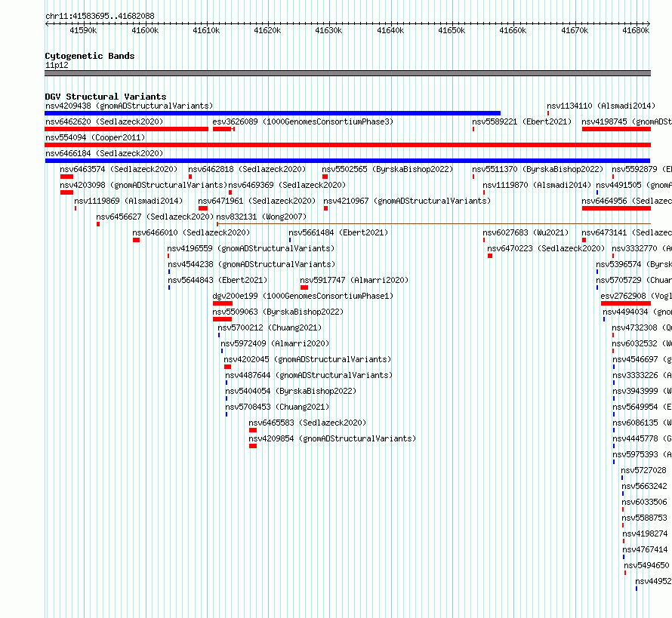Viewport: 672px width, 618px height.
Task: Select the red nsv6464956 variant bar
Action: 616,208
